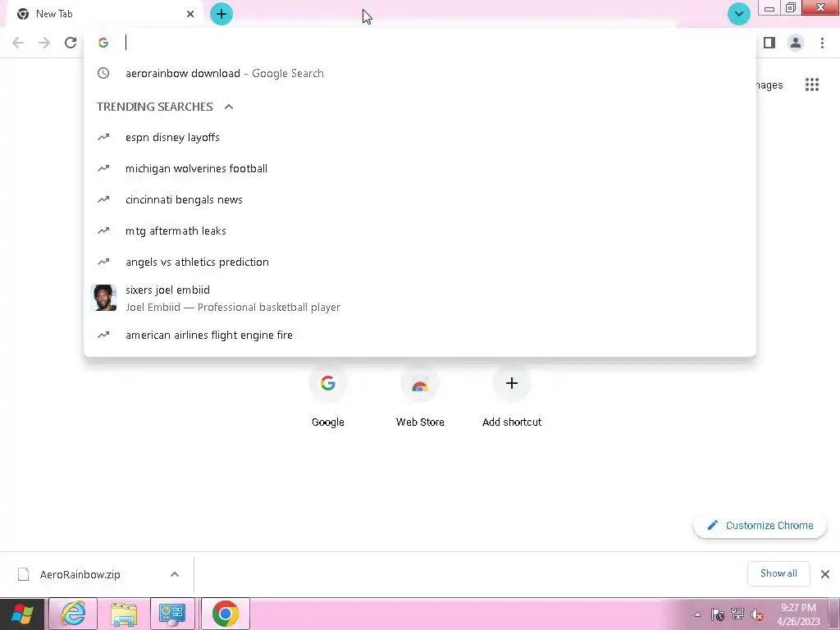Select the aerorainbow download history suggestion
840x630 pixels.
420,73
